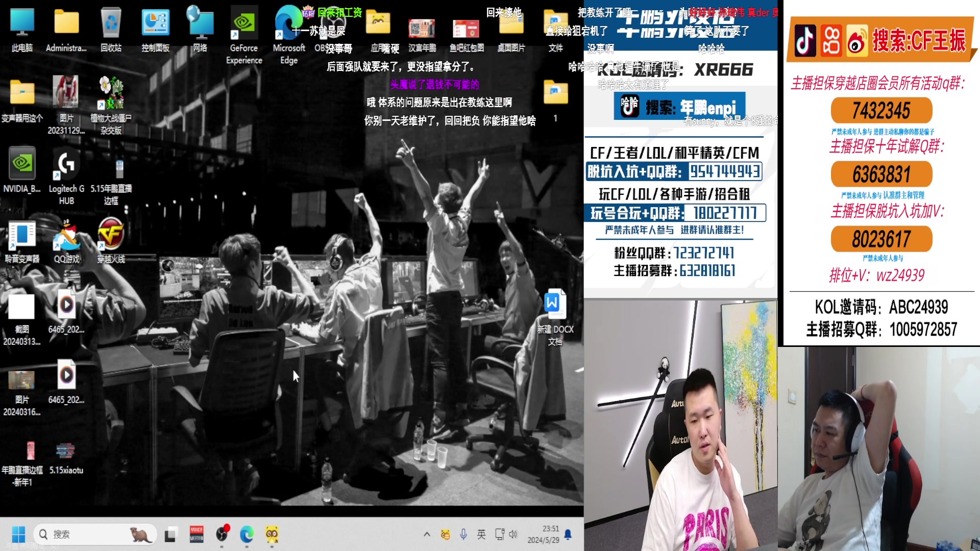Select the Douyin icon in the right overlay
Image resolution: width=980 pixels, height=551 pixels.
click(804, 41)
